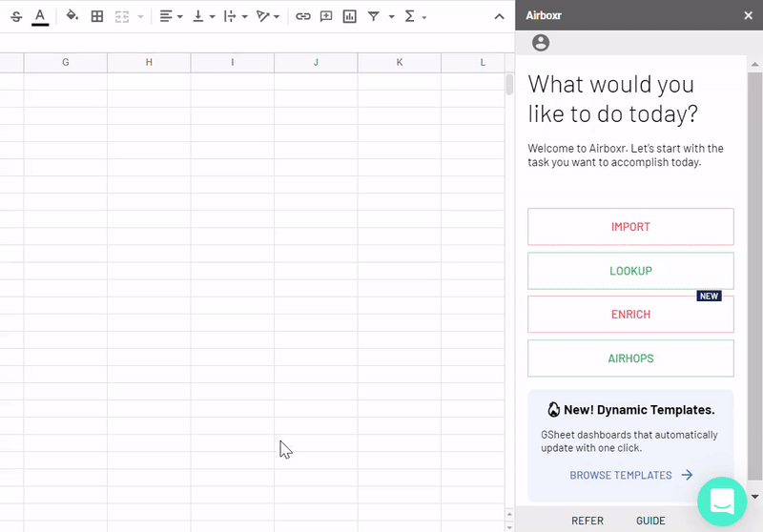
Task: Expand the filter views dropdown arrow
Action: (x=391, y=17)
